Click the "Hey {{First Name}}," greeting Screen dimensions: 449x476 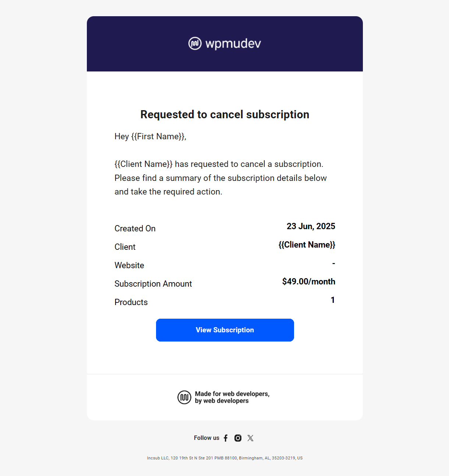tap(150, 136)
